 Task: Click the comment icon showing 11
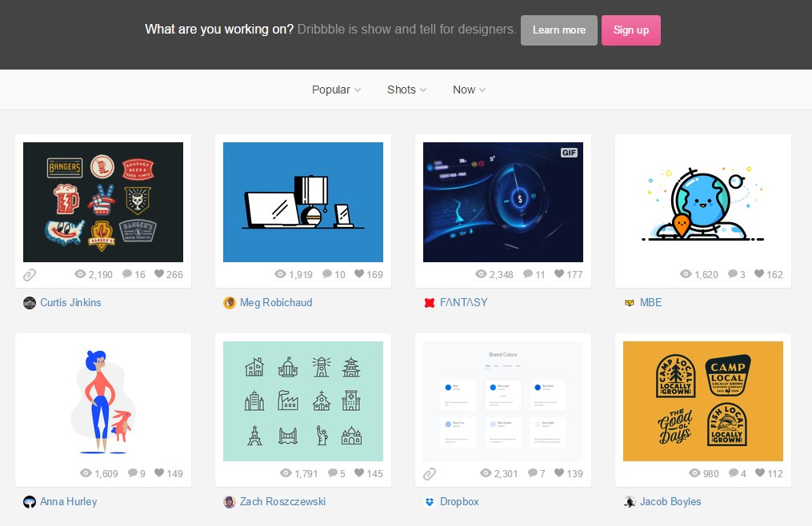click(528, 274)
